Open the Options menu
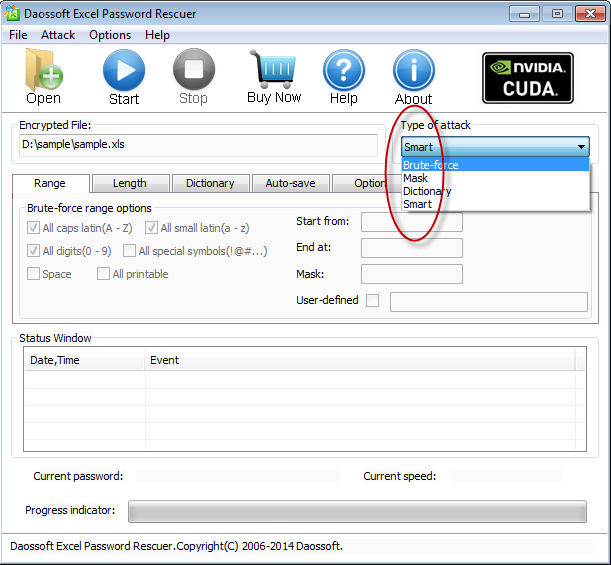Image resolution: width=611 pixels, height=565 pixels. tap(110, 35)
